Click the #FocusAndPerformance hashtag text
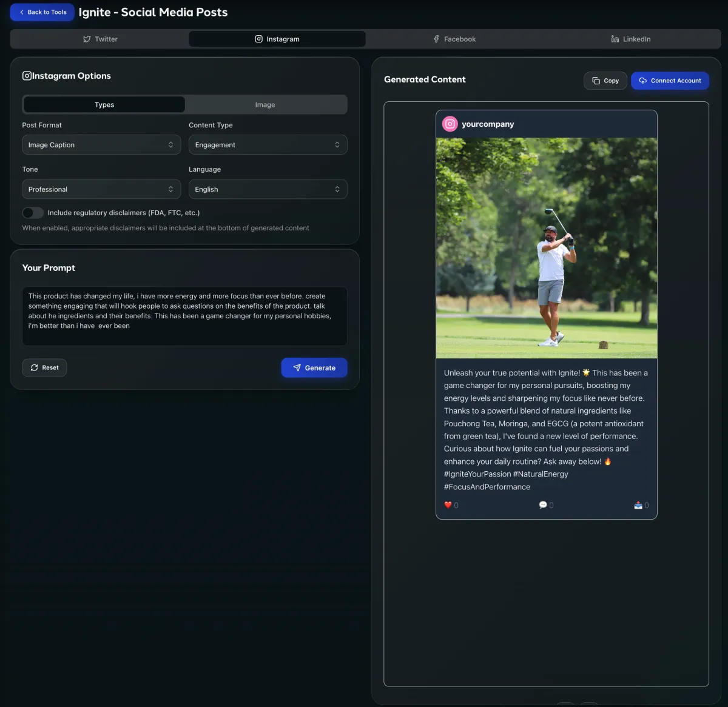 point(487,487)
